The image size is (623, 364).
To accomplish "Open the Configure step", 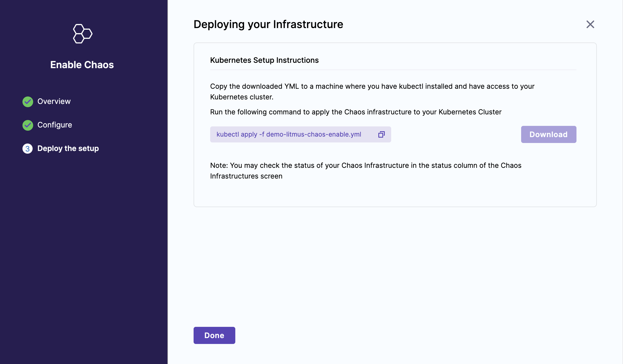I will 55,125.
